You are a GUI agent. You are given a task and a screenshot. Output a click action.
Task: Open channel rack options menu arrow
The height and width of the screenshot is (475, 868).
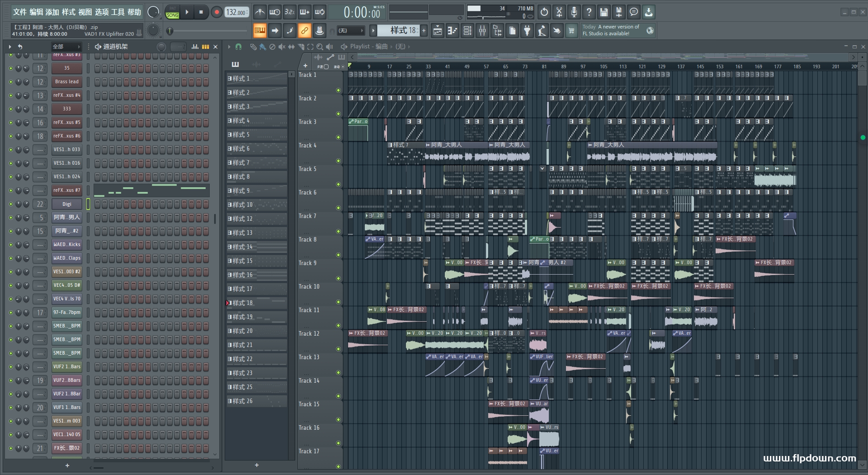(9, 47)
